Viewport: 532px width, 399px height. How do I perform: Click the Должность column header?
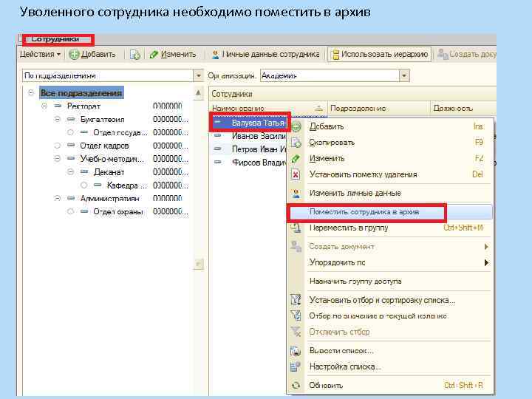[463, 108]
